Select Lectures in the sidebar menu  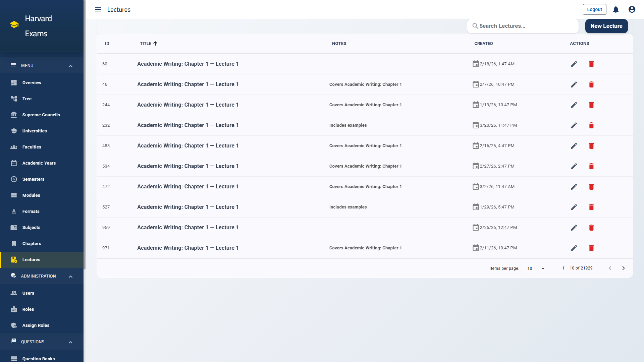click(x=31, y=259)
